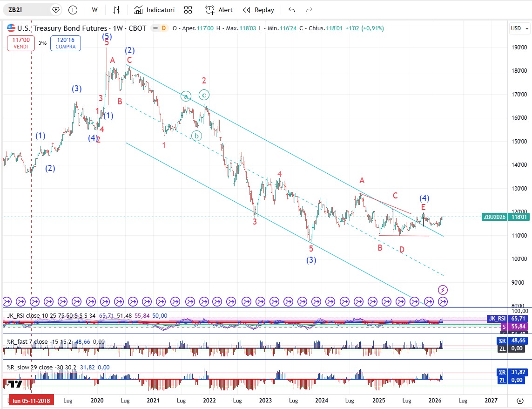Toggle the delayed data 'D' status indicator
Image resolution: width=532 pixels, height=409 pixels.
pos(163,28)
